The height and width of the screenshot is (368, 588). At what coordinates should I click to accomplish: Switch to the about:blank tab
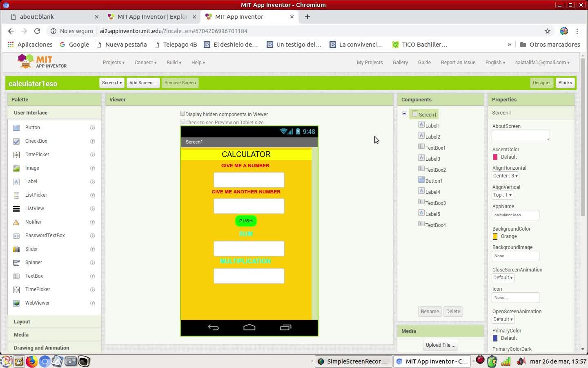coord(54,17)
